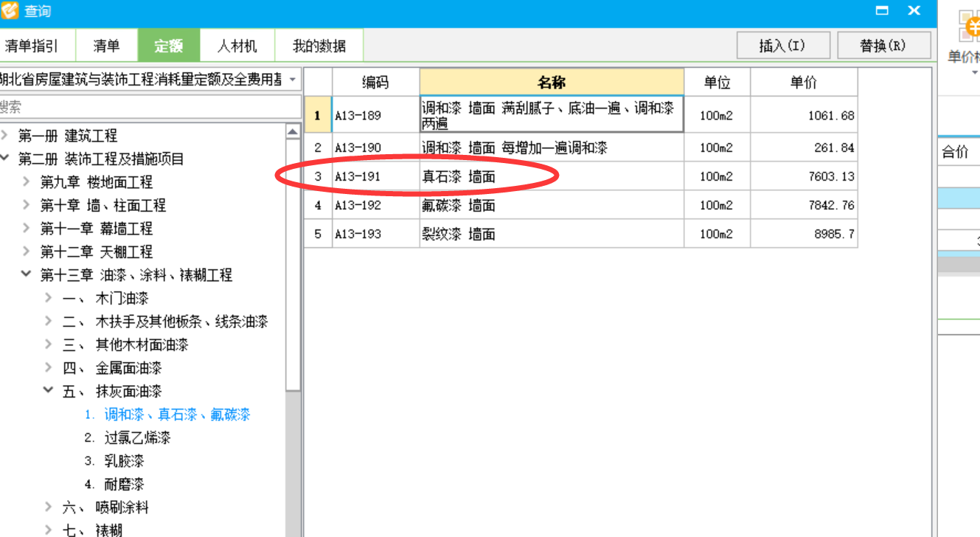Collapse 五、抹灰面油漆 section
This screenshot has width=980, height=537.
(49, 391)
